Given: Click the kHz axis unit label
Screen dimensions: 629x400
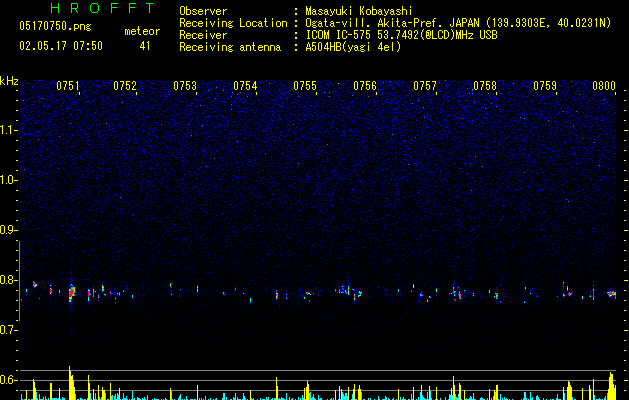Looking at the screenshot, I should point(9,81).
